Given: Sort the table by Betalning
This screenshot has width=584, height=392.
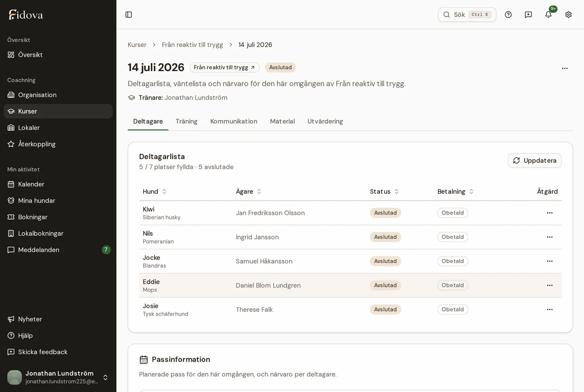Looking at the screenshot, I should pos(455,191).
